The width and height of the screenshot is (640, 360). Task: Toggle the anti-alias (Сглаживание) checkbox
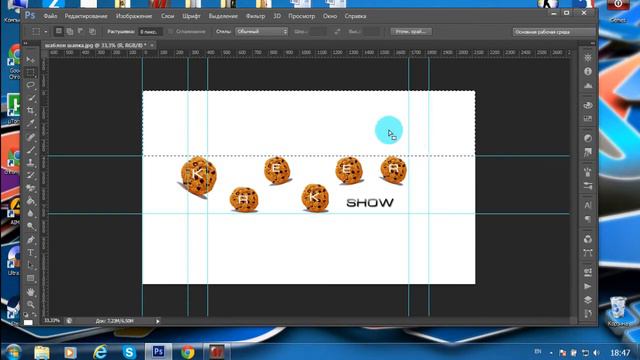tap(171, 31)
